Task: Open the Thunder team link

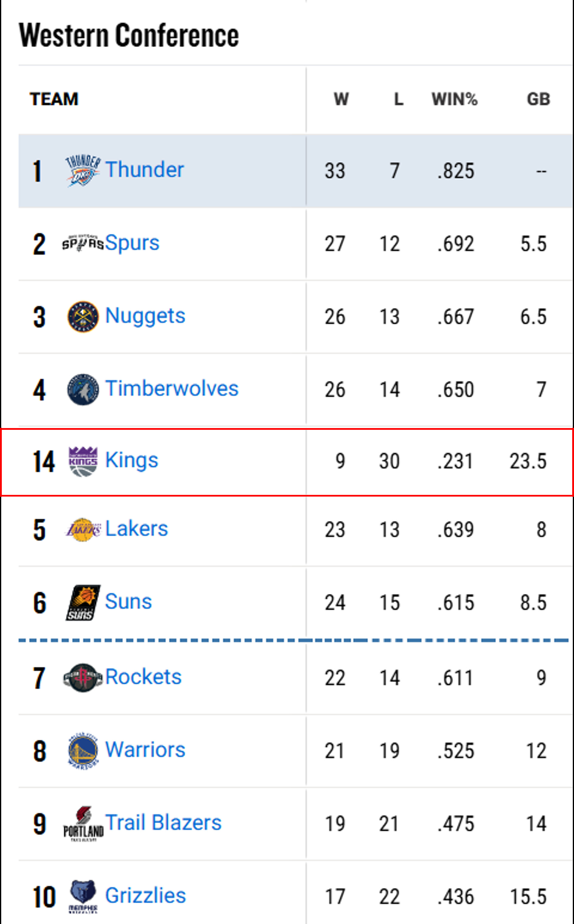Action: [x=144, y=169]
